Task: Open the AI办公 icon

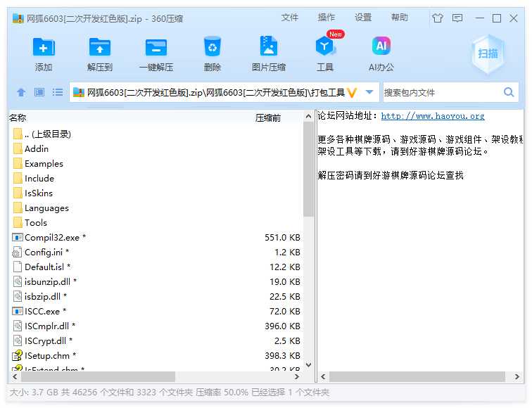Action: [381, 46]
